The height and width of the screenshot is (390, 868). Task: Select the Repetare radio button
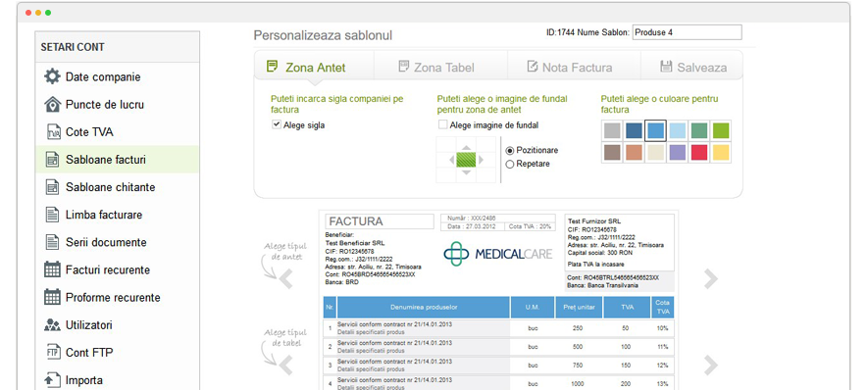[510, 164]
